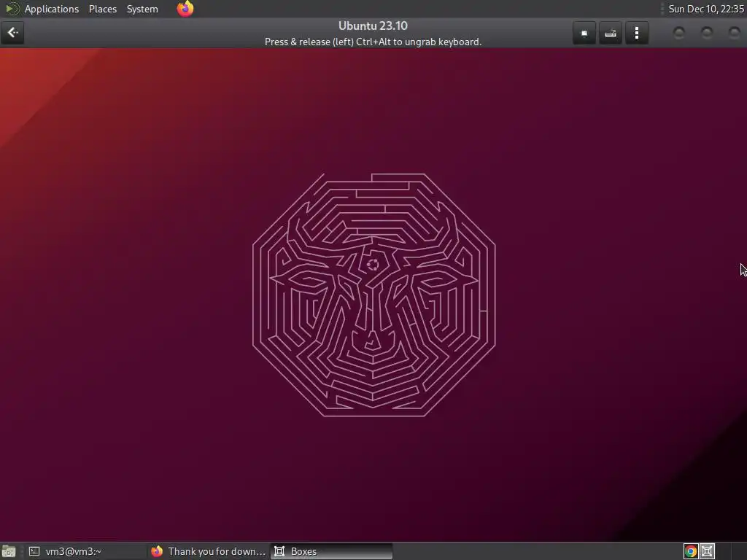
Task: Open the Applications menu
Action: click(52, 9)
